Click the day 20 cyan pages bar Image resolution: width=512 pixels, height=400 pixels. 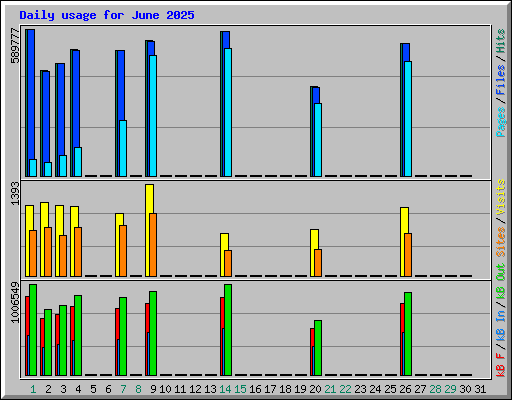tap(318, 140)
